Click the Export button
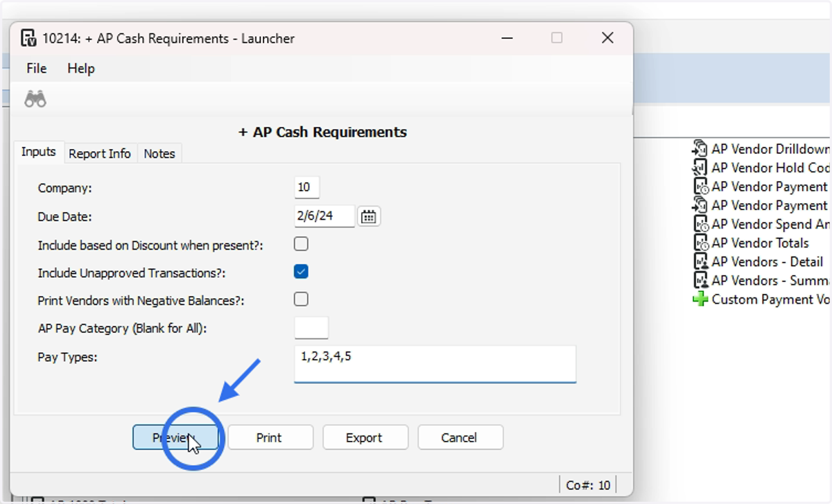The width and height of the screenshot is (832, 504). pos(364,437)
